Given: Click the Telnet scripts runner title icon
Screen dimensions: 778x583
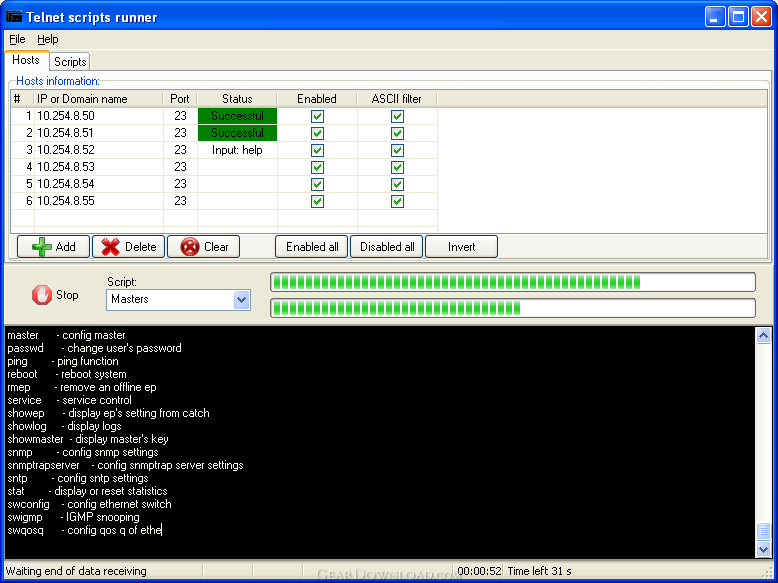Looking at the screenshot, I should click(x=14, y=17).
